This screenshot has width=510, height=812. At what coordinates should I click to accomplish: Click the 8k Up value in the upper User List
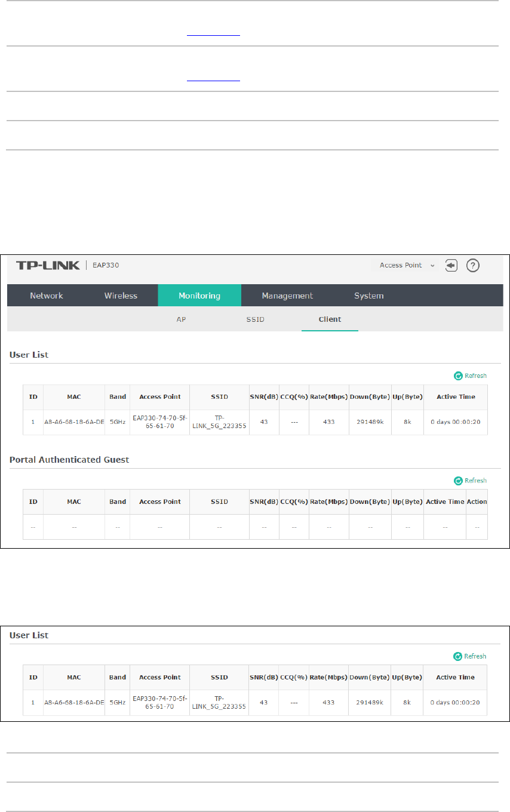[x=407, y=422]
